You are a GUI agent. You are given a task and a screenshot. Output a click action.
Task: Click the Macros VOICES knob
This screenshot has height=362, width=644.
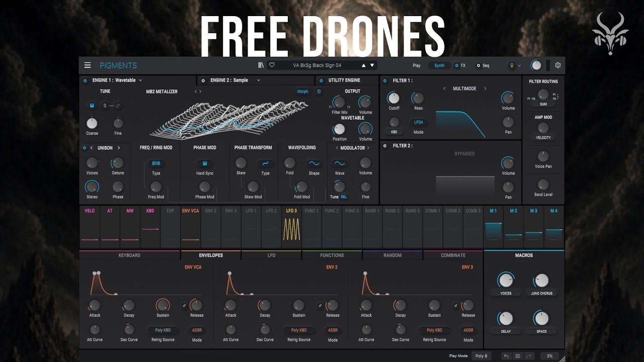(x=506, y=281)
